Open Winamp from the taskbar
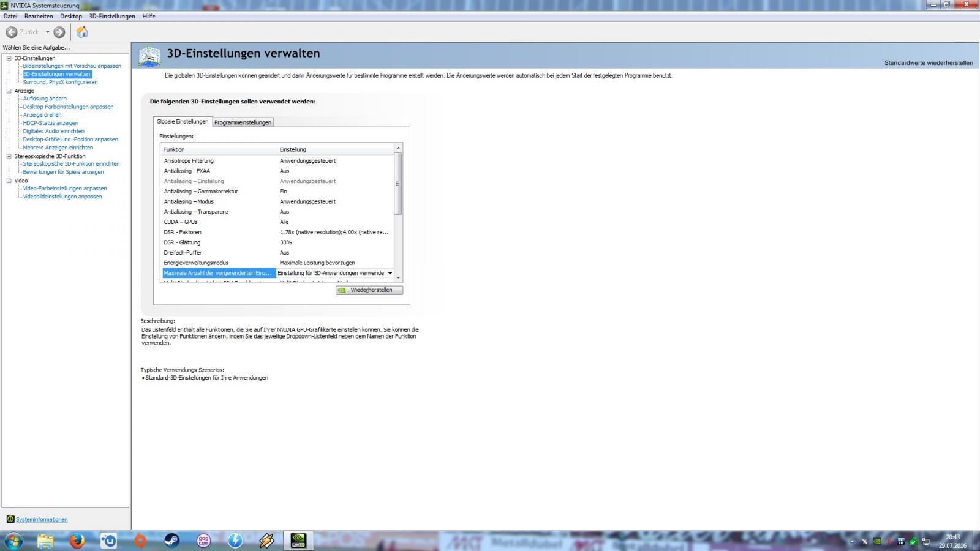This screenshot has height=551, width=980. [x=266, y=541]
